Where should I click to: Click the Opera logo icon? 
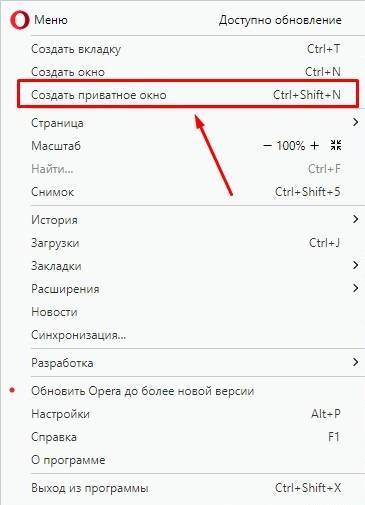(20, 20)
